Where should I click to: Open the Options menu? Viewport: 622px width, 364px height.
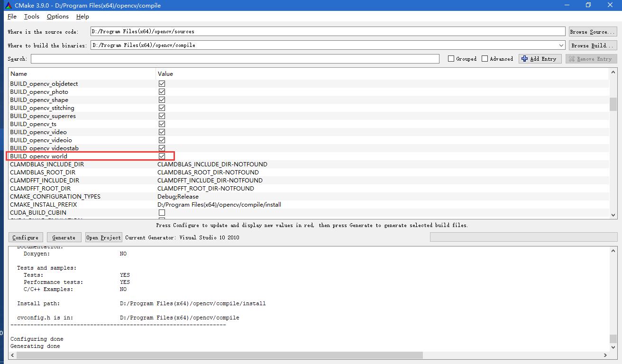(x=58, y=17)
